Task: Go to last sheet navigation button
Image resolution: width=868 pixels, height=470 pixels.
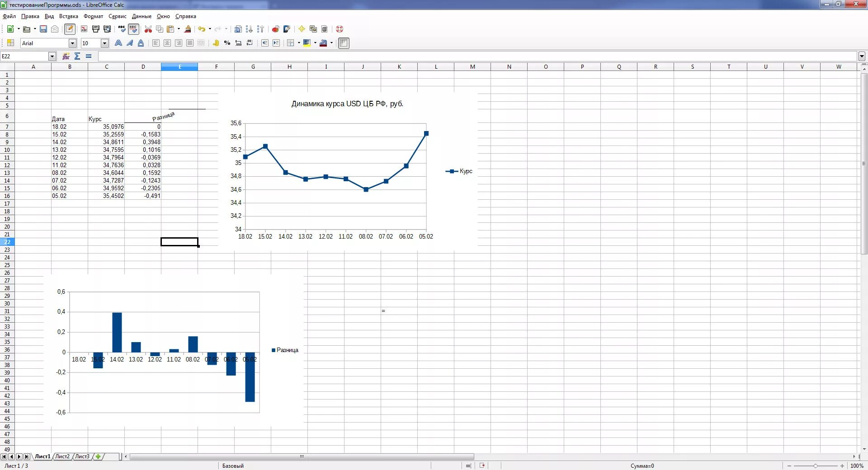Action: [27, 456]
